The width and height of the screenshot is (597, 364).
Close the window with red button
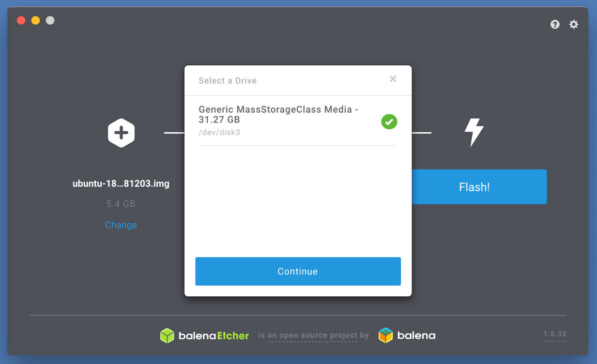click(21, 20)
